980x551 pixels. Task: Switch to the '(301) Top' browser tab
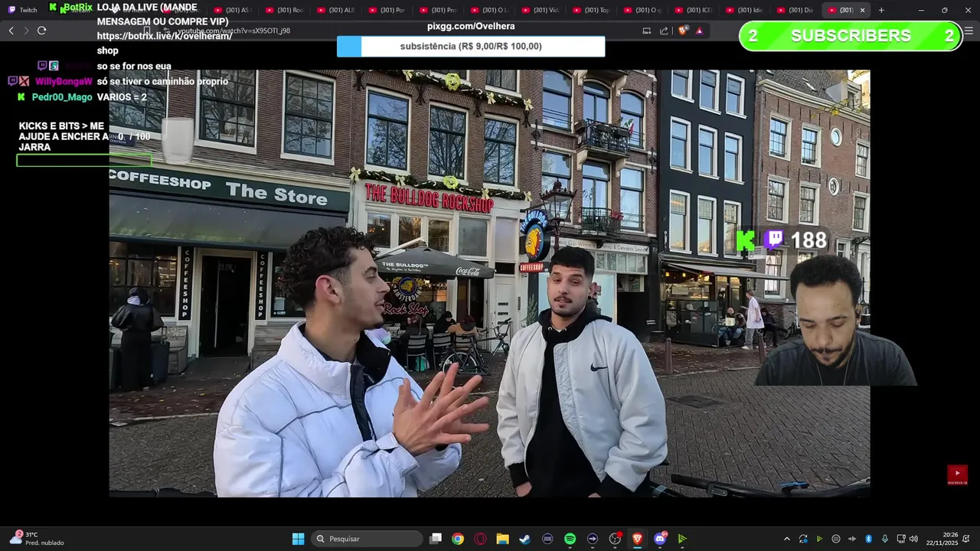point(592,10)
